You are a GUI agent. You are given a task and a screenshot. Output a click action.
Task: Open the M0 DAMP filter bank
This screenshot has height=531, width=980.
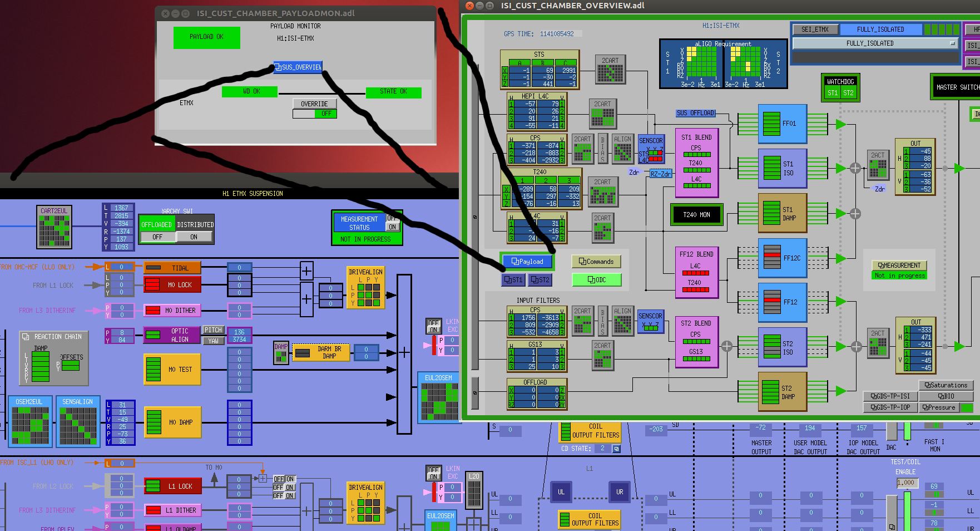click(x=173, y=422)
